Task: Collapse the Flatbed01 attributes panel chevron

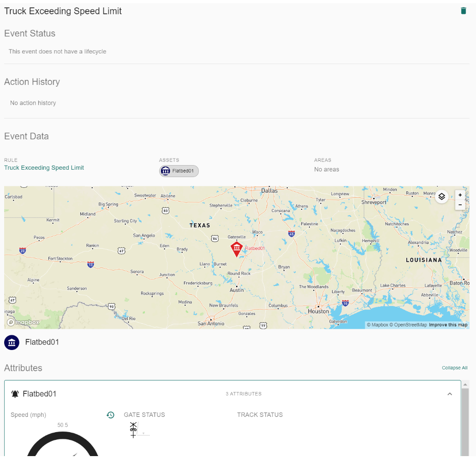Action: pos(450,394)
